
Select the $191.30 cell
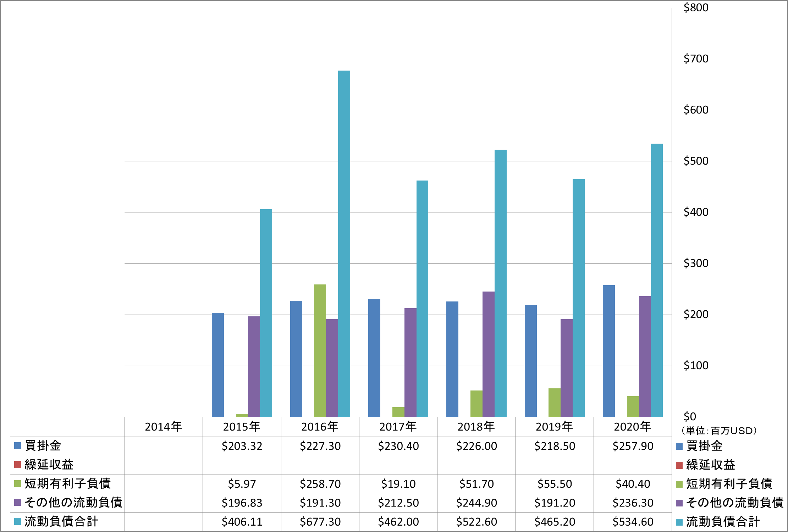click(320, 503)
